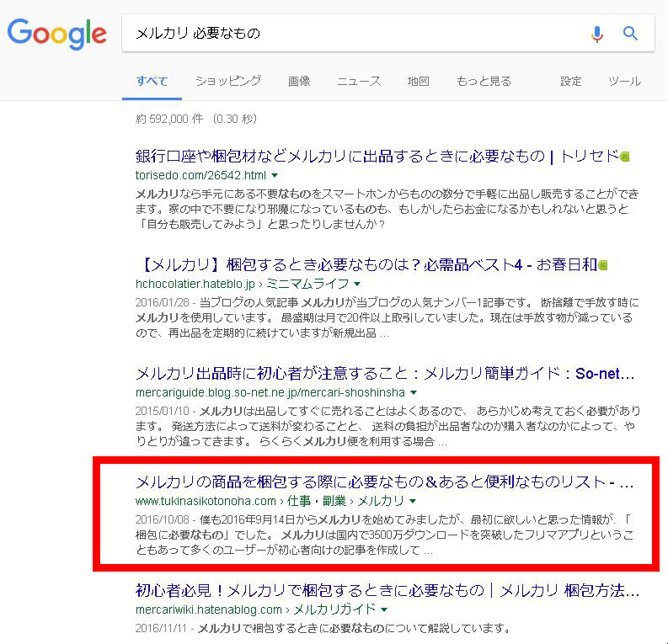The width and height of the screenshot is (668, 644).
Task: Submit the search via the magnifier icon
Action: (630, 33)
